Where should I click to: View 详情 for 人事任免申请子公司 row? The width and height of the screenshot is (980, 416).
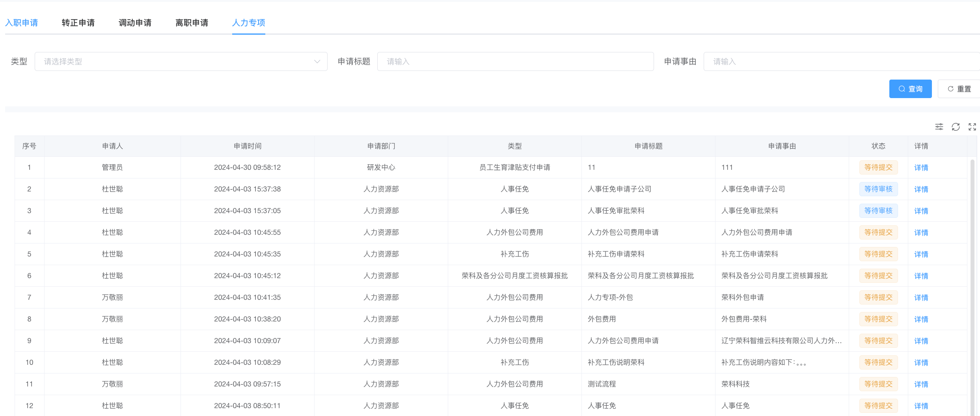[x=921, y=189]
